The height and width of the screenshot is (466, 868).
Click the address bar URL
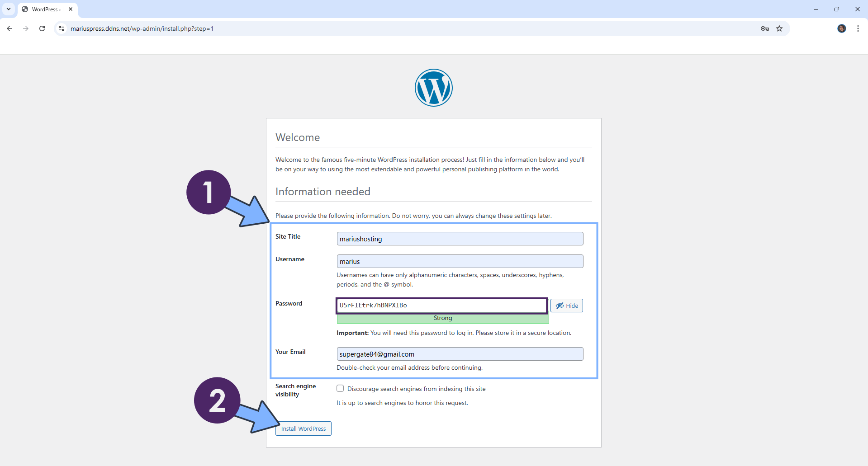click(142, 28)
